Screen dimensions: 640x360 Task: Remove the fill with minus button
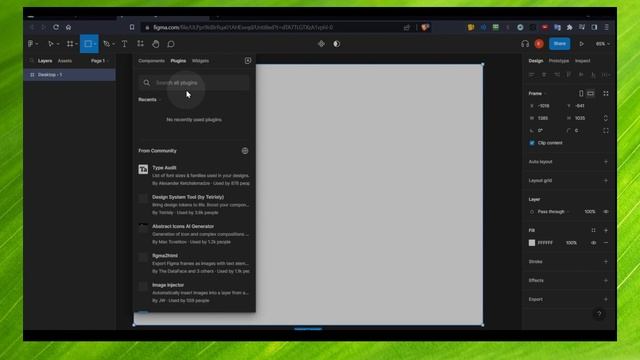[x=606, y=242]
